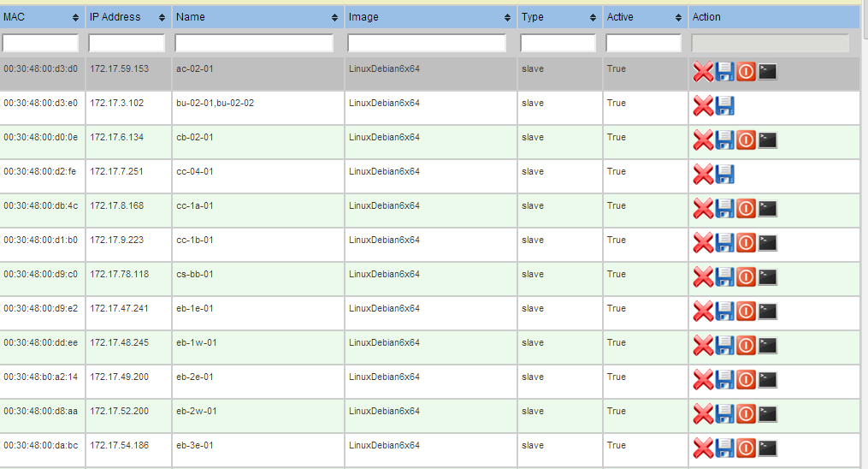Screen dimensions: 868x469
Task: Click the red X icon for eb-1w-01
Action: (703, 346)
